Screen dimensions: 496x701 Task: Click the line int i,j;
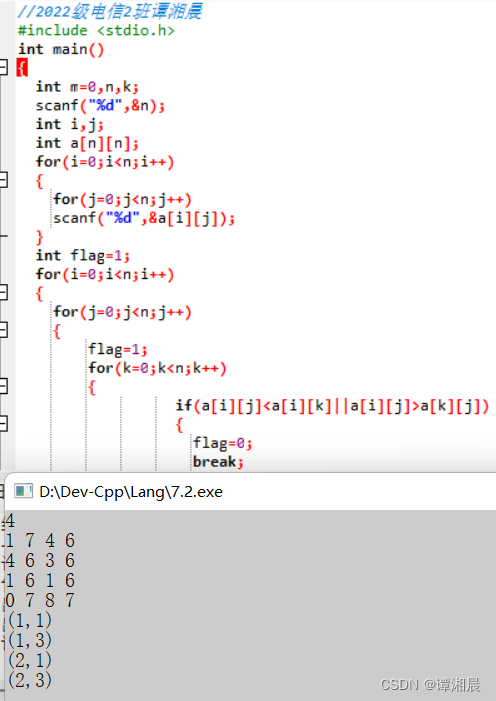click(x=70, y=124)
